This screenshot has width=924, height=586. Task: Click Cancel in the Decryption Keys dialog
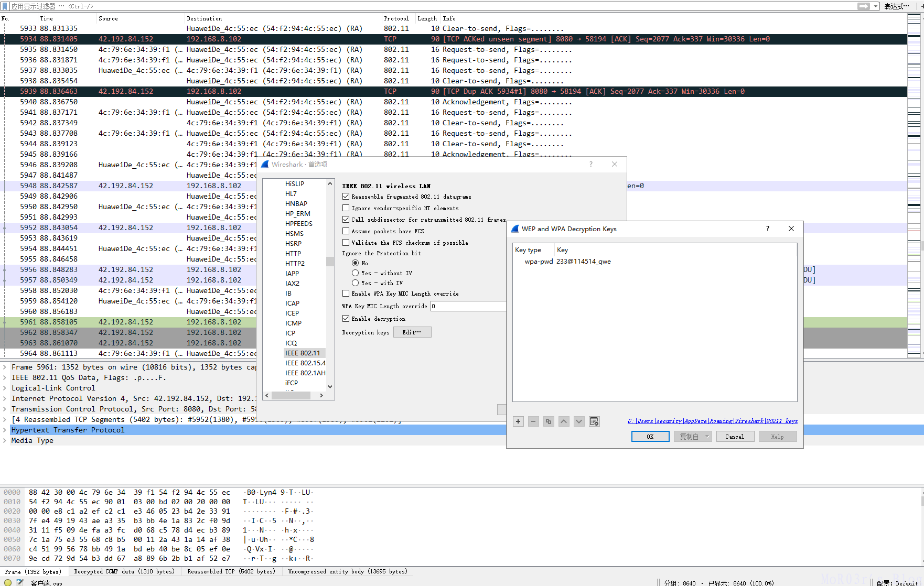(x=735, y=437)
